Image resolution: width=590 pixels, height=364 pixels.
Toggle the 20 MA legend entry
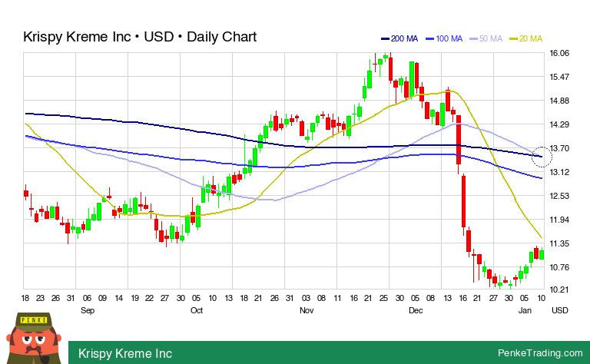pyautogui.click(x=525, y=38)
